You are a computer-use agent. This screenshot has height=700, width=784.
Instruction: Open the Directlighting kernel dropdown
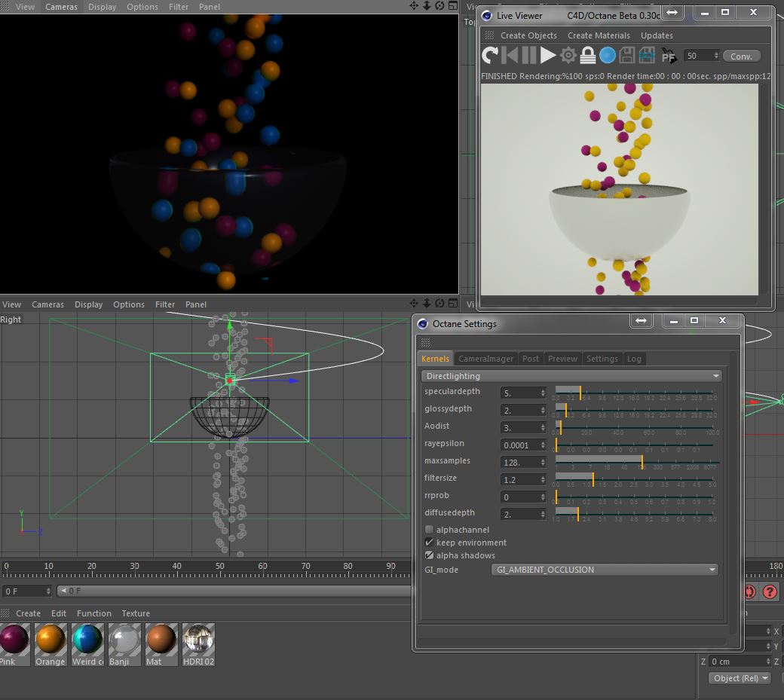571,376
